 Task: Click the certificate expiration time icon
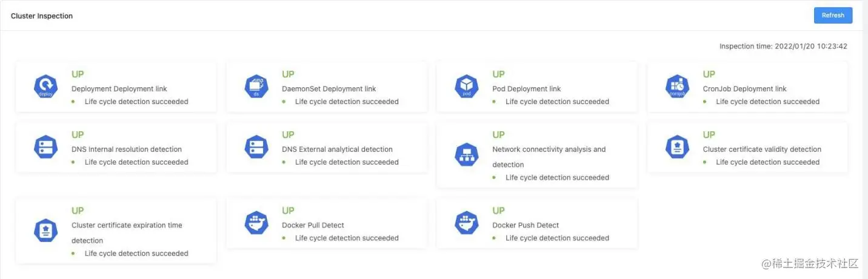(x=45, y=231)
